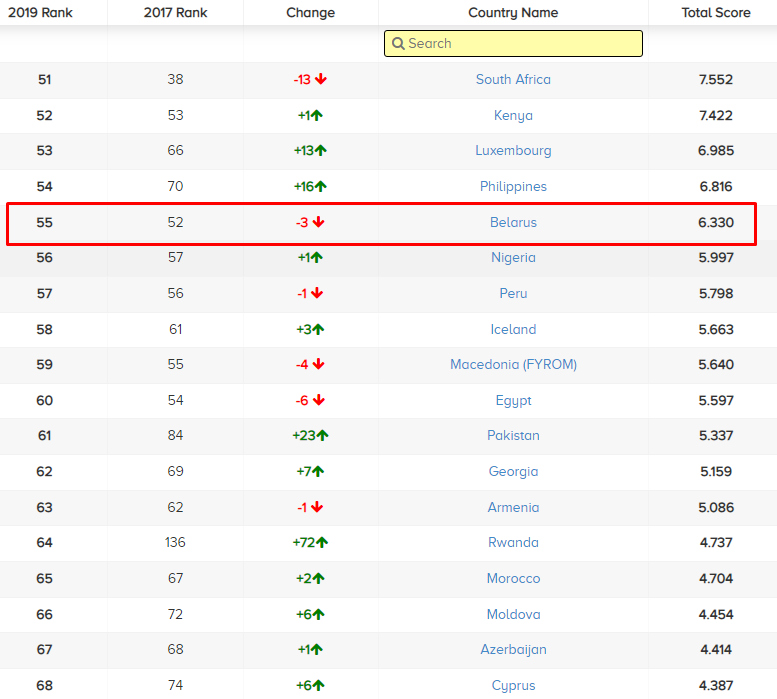Follow the Macedonia (FYROM) link

coord(513,365)
